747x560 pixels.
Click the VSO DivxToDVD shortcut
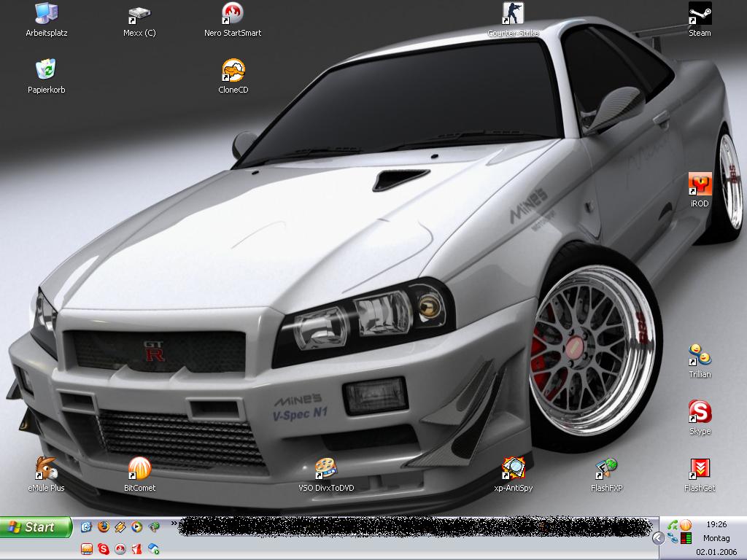point(326,469)
